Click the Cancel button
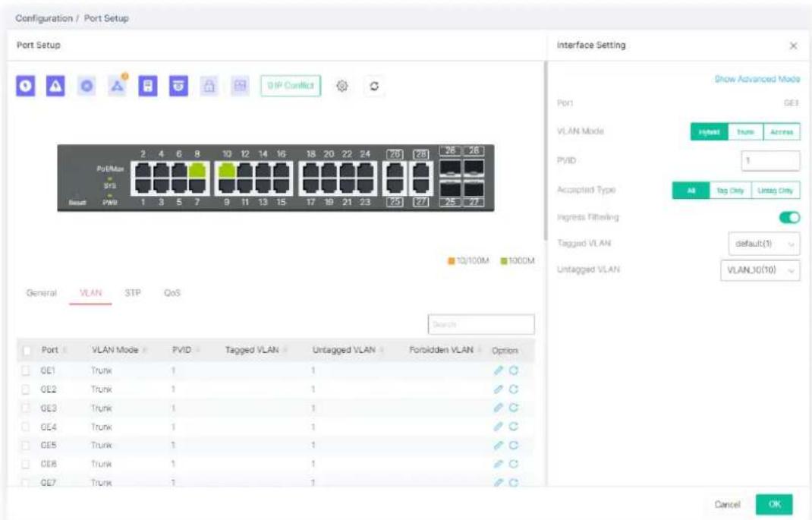The height and width of the screenshot is (520, 812). click(x=727, y=505)
